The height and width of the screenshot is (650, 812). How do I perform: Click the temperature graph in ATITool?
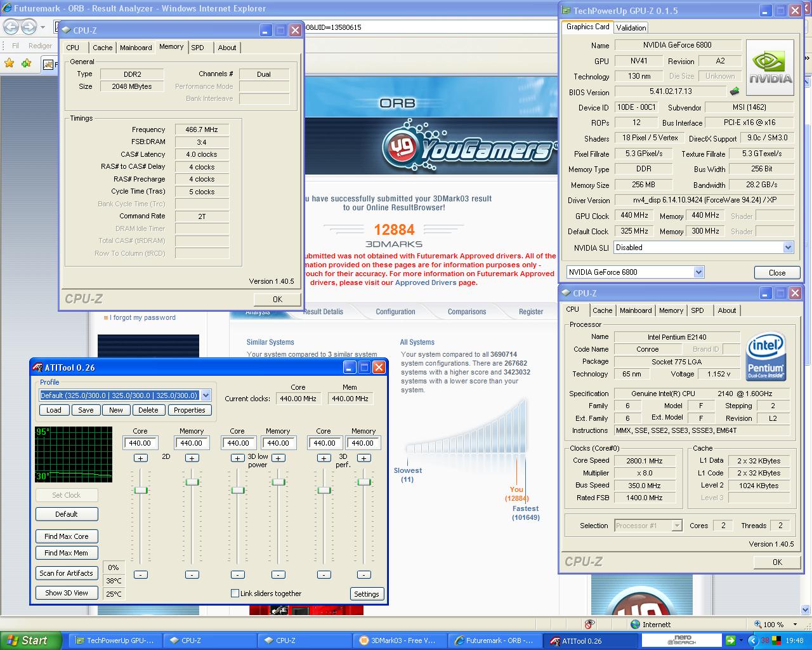tap(74, 454)
